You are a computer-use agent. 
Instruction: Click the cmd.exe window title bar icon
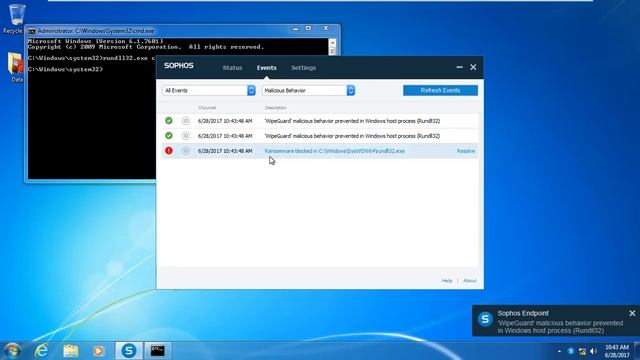tap(31, 31)
